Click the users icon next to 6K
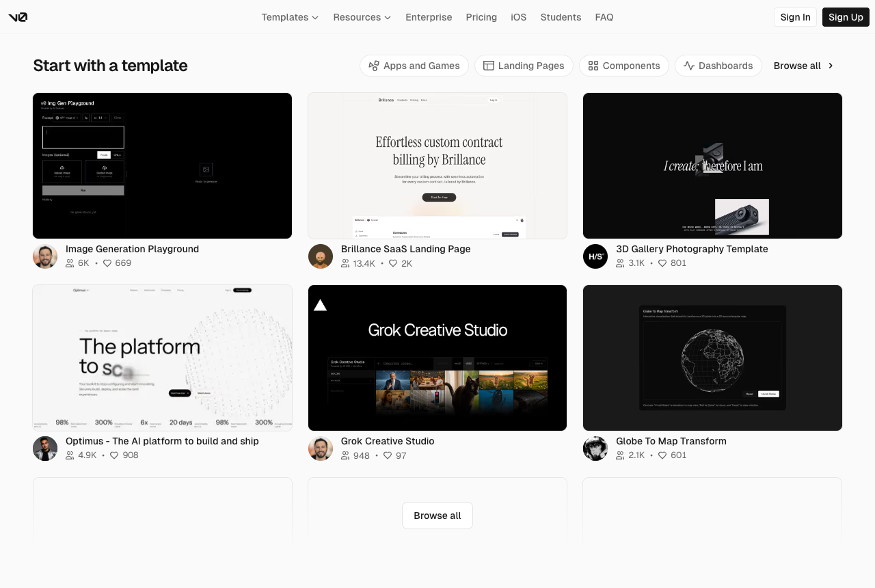The height and width of the screenshot is (588, 875). [x=70, y=263]
